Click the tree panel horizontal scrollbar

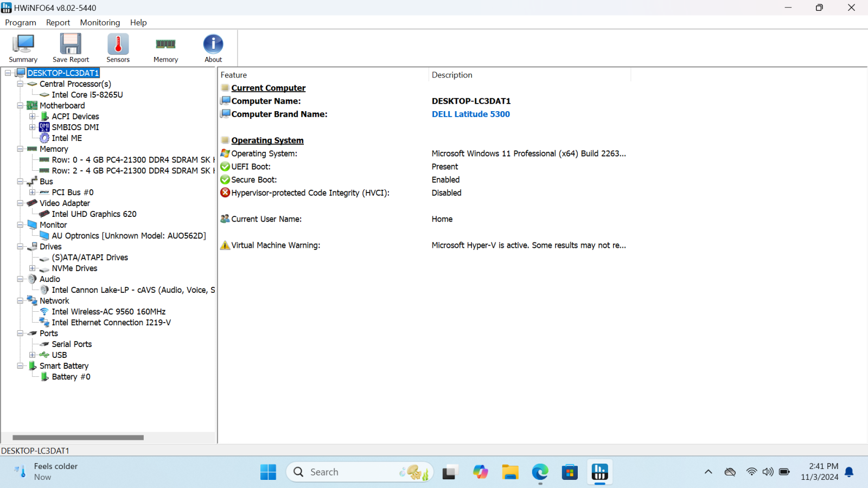pyautogui.click(x=78, y=438)
